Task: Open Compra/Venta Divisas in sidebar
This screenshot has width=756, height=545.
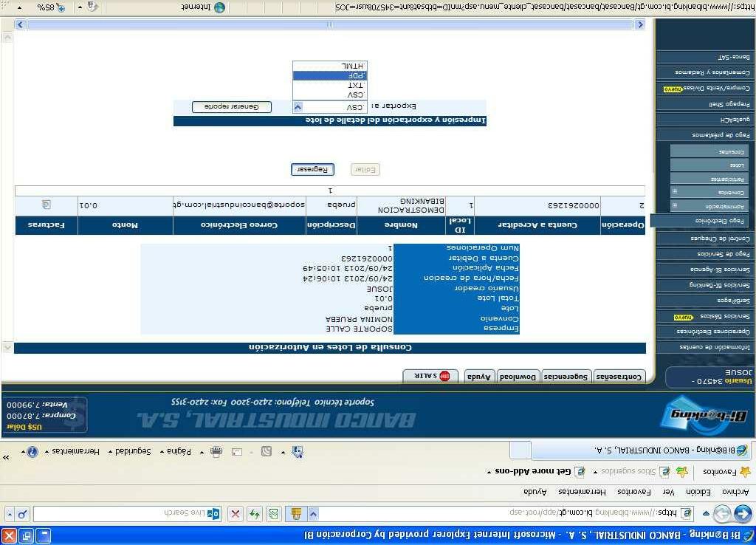Action: coord(704,89)
